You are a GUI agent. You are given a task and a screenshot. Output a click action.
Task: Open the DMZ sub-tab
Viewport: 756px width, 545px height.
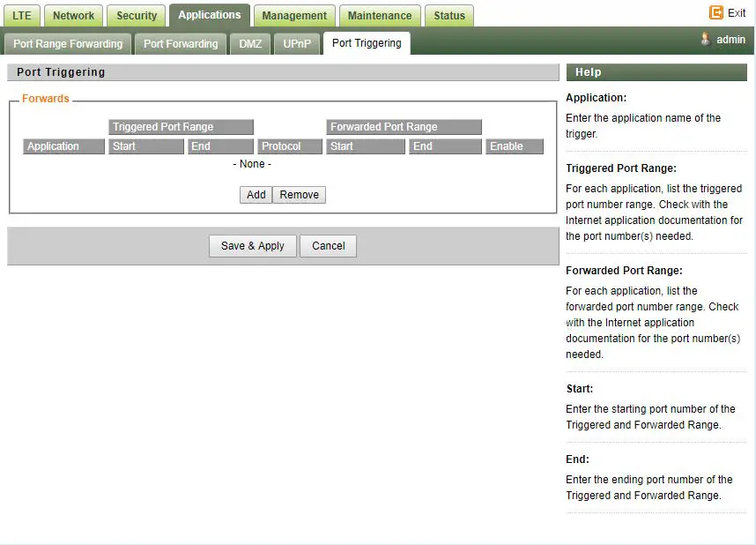pyautogui.click(x=250, y=44)
